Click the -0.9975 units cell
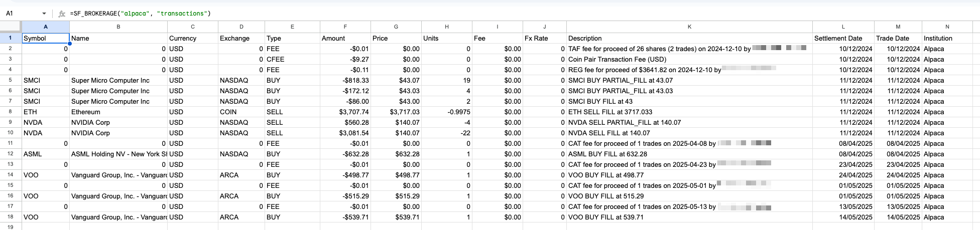 [x=446, y=112]
